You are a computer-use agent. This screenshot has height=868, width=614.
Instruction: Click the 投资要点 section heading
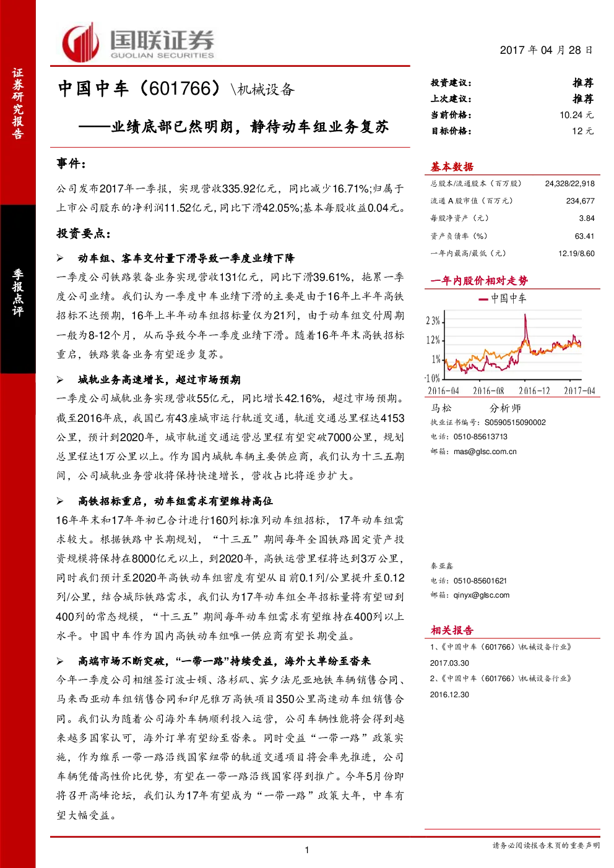pos(84,233)
